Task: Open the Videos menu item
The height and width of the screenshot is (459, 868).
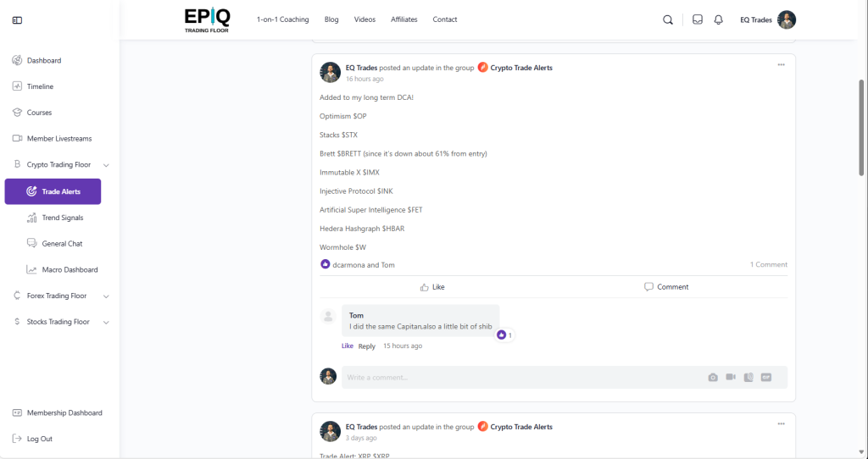Action: tap(364, 19)
